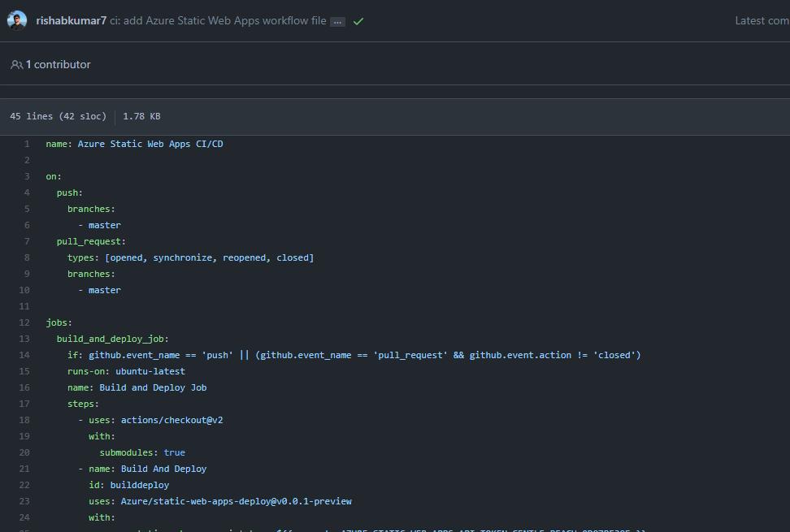Click 'steps:' key on line 17

(83, 404)
